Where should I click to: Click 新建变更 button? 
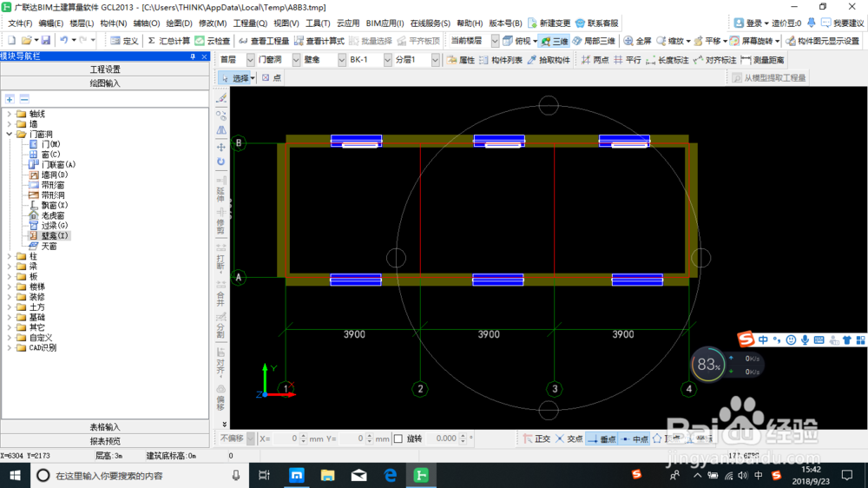[x=549, y=23]
